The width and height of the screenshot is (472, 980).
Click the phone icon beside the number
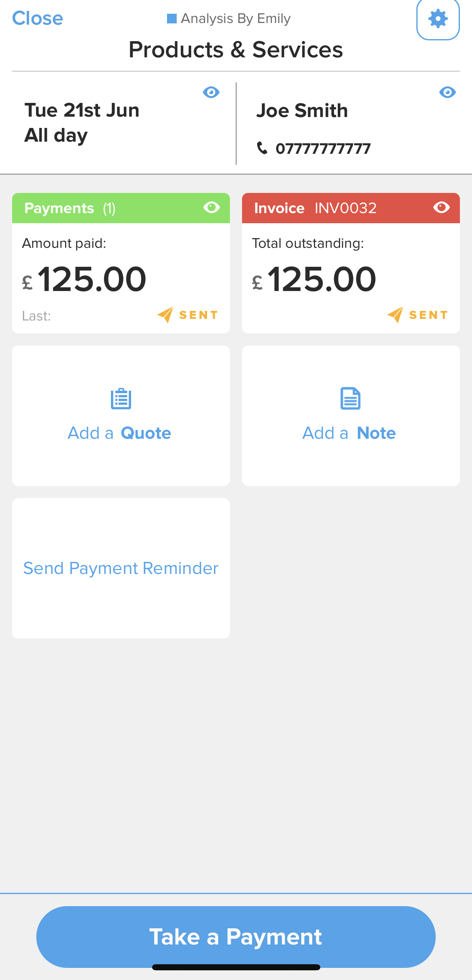[262, 148]
